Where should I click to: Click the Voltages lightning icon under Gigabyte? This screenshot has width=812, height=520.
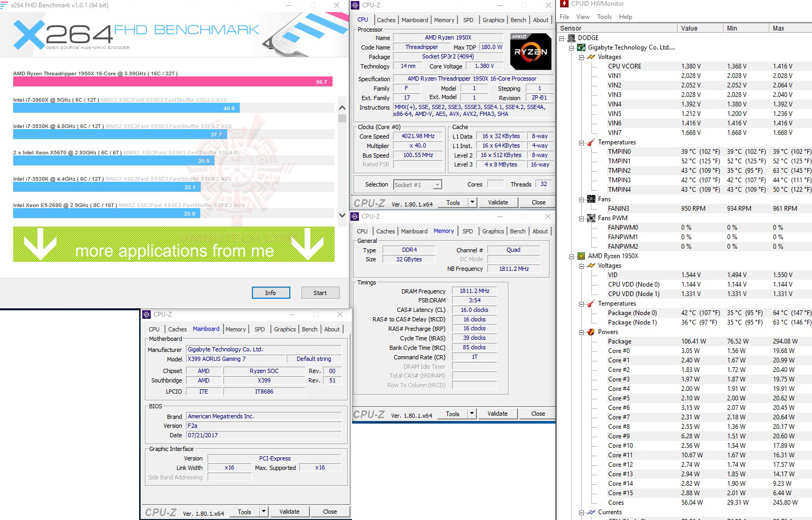[591, 57]
